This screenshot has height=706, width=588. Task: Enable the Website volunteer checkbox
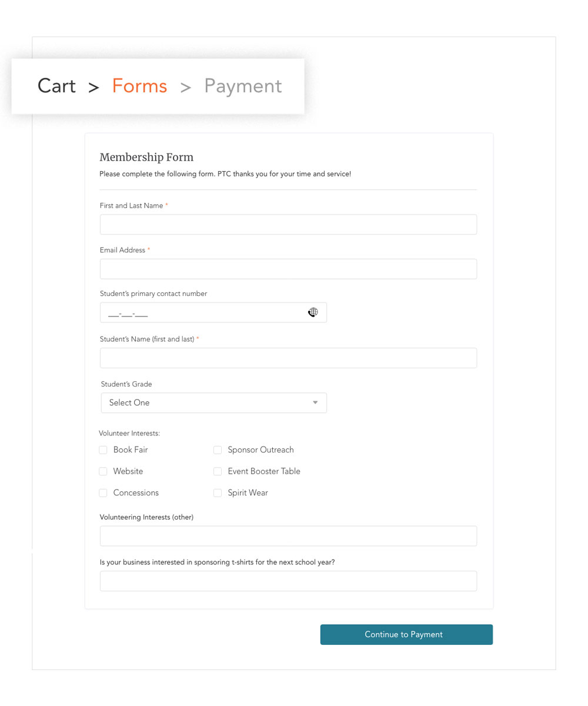[x=103, y=471]
